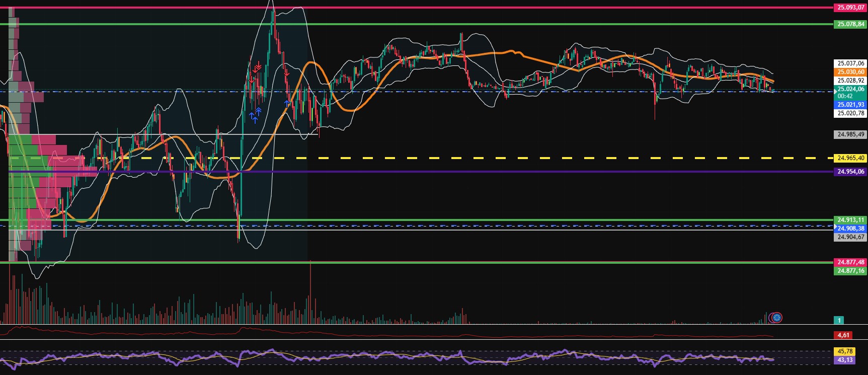Select the blue 25.021,93 price label
The width and height of the screenshot is (868, 375).
[850, 105]
